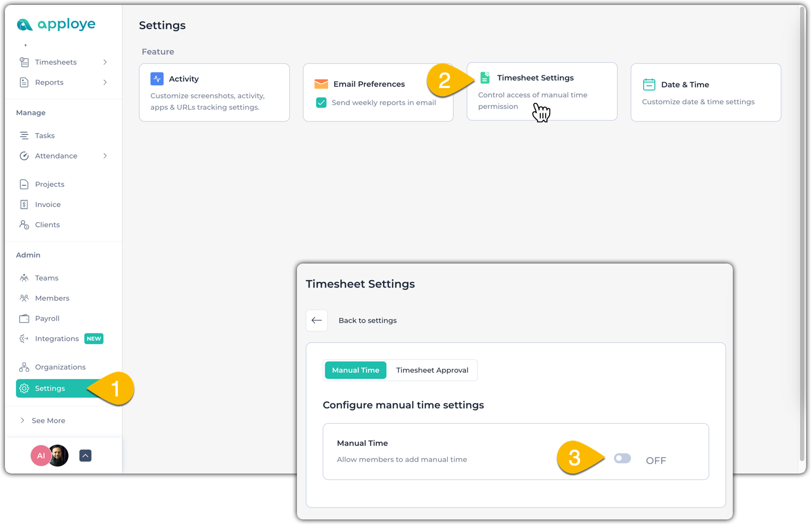The width and height of the screenshot is (811, 532).
Task: Open Projects from the sidebar
Action: 50,184
